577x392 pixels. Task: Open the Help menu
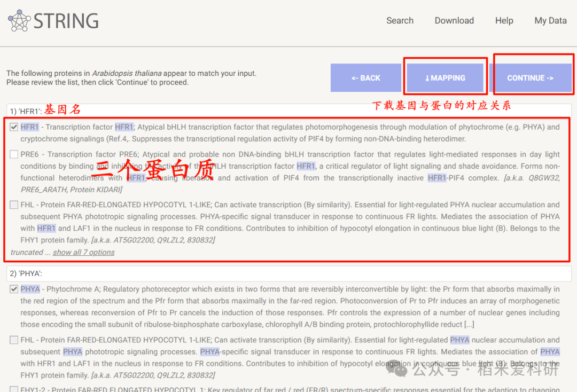click(x=504, y=21)
